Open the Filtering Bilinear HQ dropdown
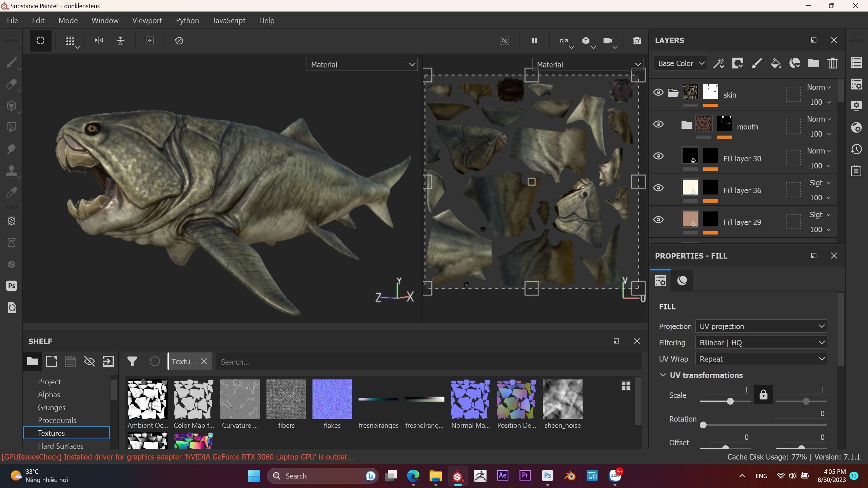 [761, 342]
